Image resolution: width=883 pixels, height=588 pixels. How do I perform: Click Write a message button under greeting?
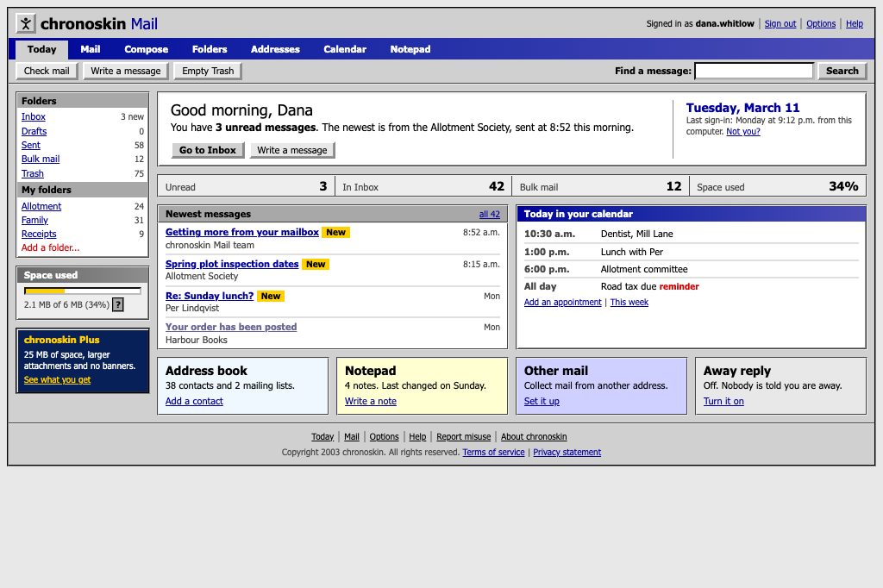[x=292, y=150]
